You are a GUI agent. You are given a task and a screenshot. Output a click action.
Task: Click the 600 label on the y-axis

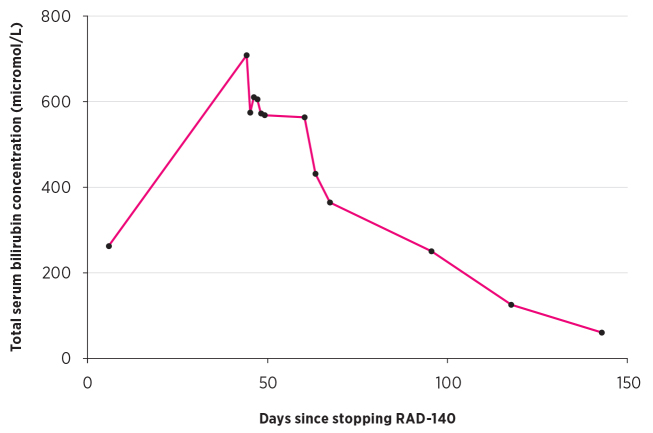pyautogui.click(x=56, y=102)
